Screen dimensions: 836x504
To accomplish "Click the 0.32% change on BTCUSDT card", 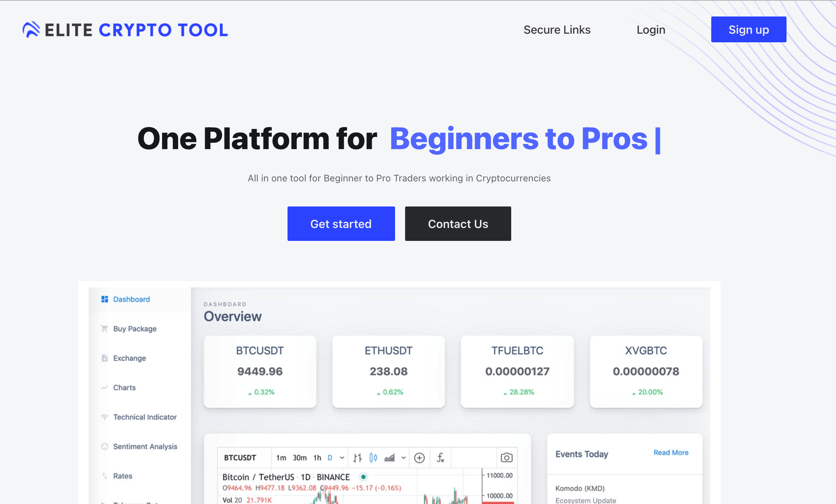I will 261,392.
